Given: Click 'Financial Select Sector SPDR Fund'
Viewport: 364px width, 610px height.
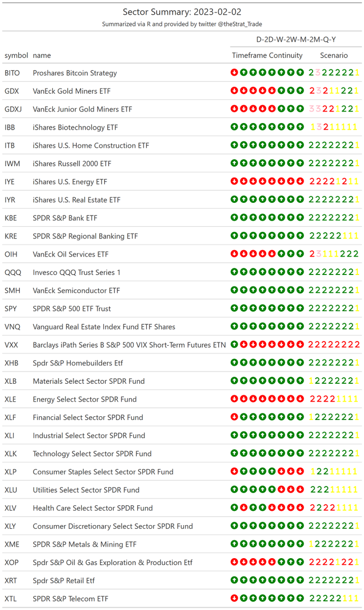Looking at the screenshot, I should [x=88, y=417].
